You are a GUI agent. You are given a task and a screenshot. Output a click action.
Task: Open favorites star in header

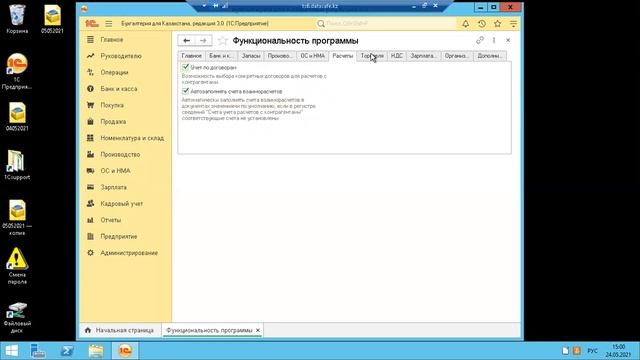[498, 24]
